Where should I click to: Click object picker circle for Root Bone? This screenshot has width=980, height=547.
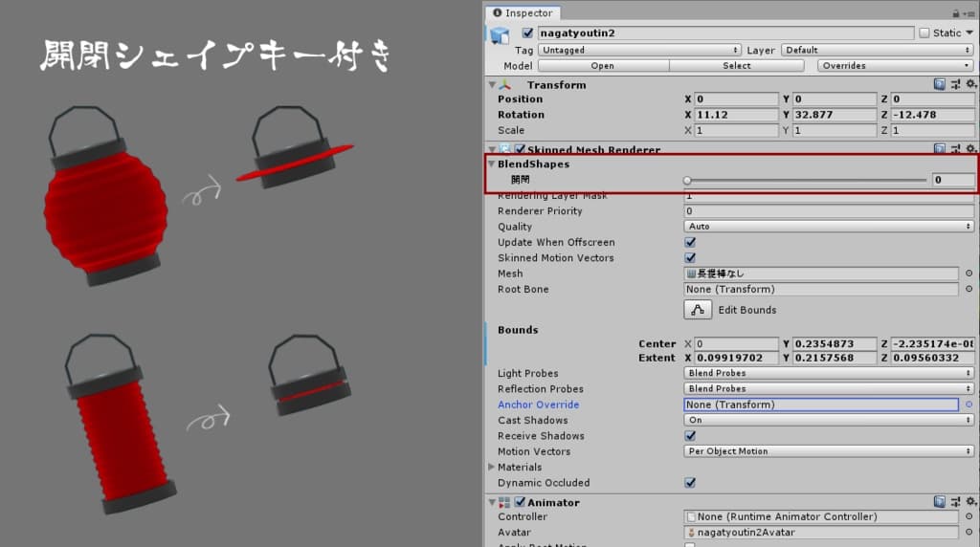pos(969,290)
